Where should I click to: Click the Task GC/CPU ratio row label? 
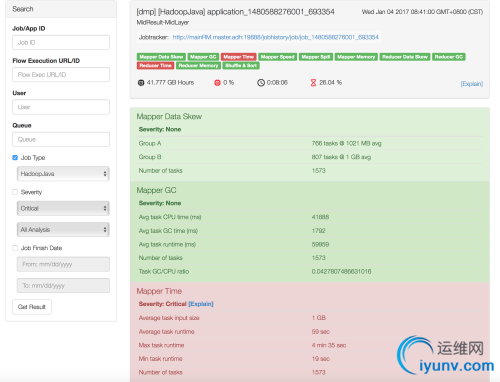[164, 272]
